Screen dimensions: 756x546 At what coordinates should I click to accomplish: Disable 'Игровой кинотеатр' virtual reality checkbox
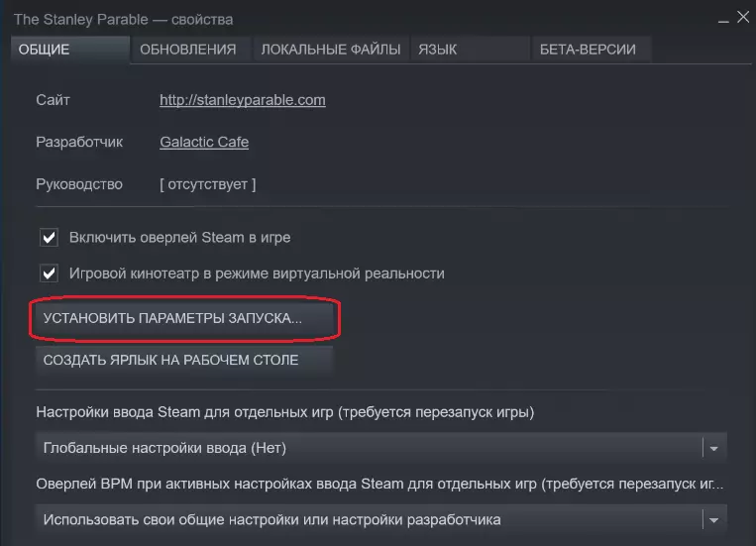coord(48,273)
